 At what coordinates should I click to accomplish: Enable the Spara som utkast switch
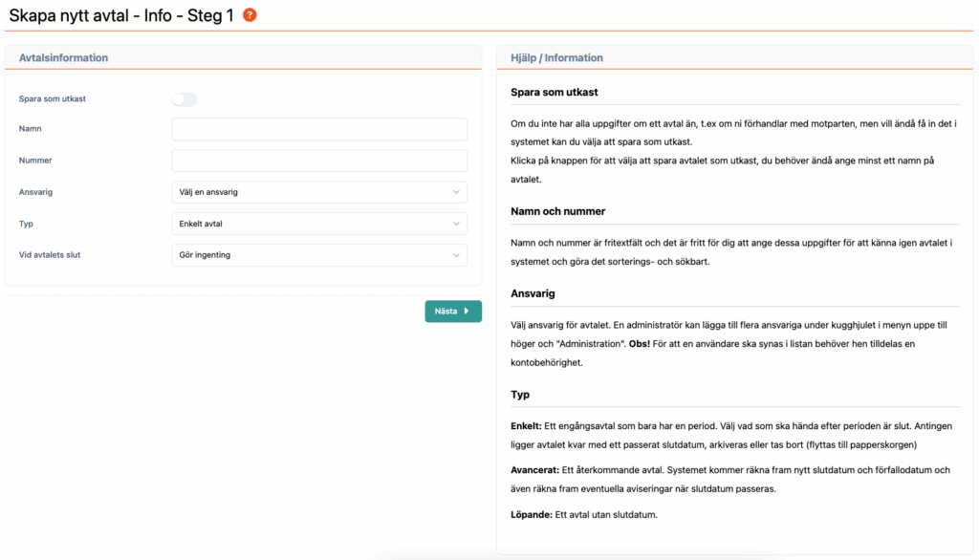coord(184,99)
